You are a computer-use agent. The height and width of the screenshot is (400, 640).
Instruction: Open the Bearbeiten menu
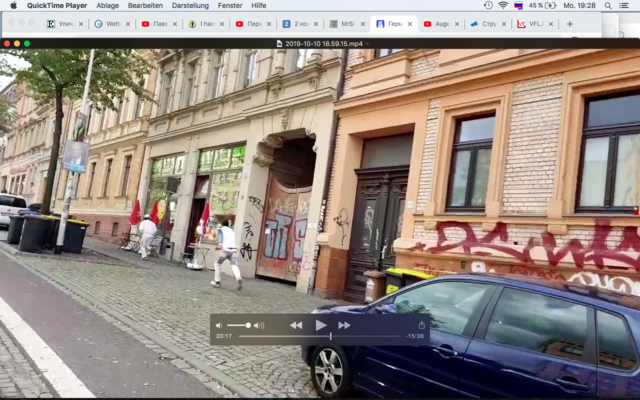tap(145, 5)
